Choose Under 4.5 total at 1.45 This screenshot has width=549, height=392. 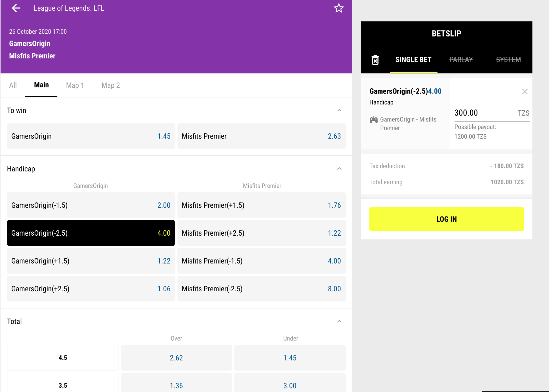(290, 358)
